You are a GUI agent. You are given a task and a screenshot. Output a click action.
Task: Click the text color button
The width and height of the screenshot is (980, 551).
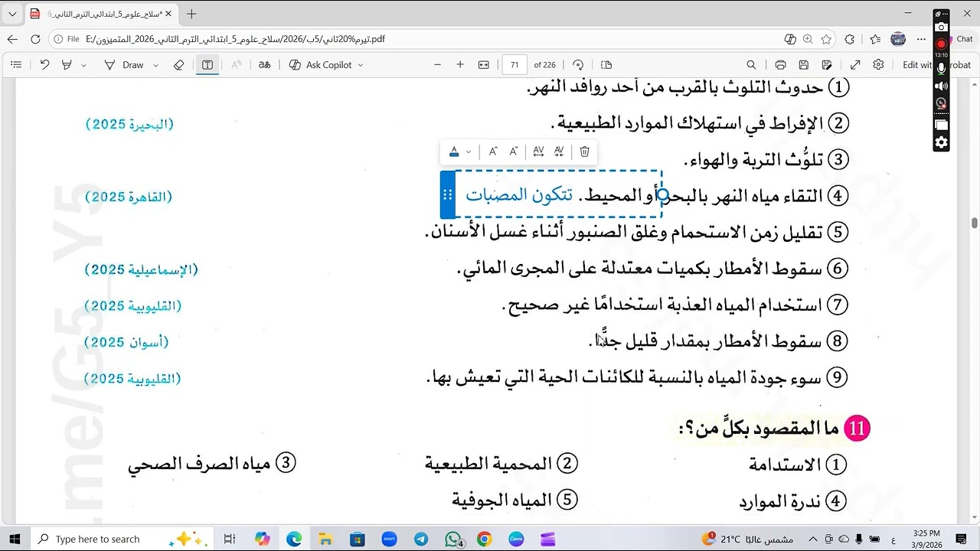[454, 152]
